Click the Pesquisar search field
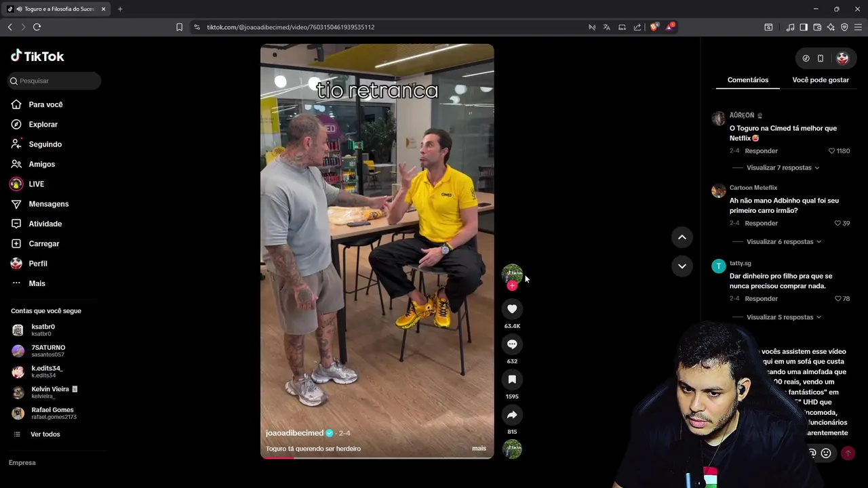Image resolution: width=868 pixels, height=488 pixels. tap(54, 81)
